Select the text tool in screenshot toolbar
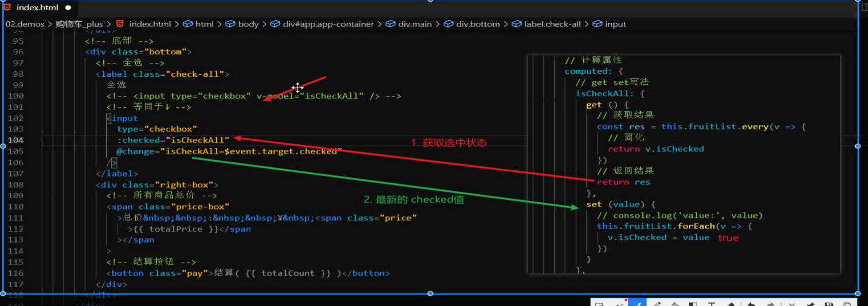This screenshot has height=306, width=868. (711, 303)
